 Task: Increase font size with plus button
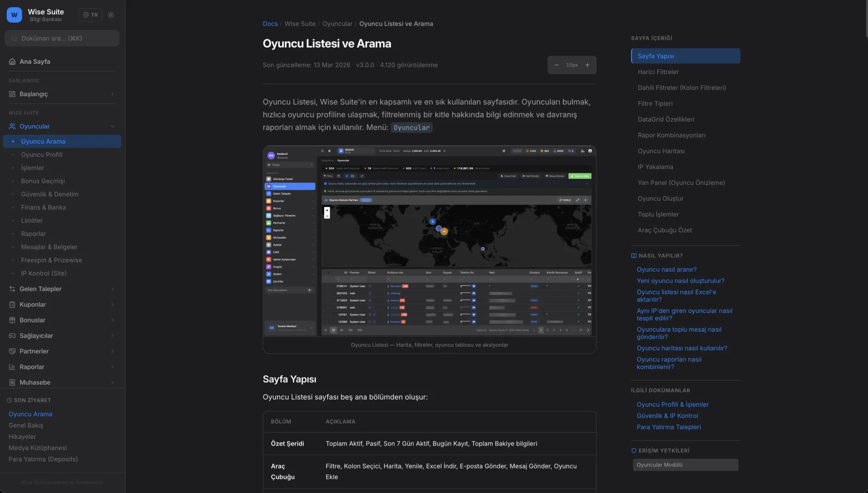pos(587,65)
